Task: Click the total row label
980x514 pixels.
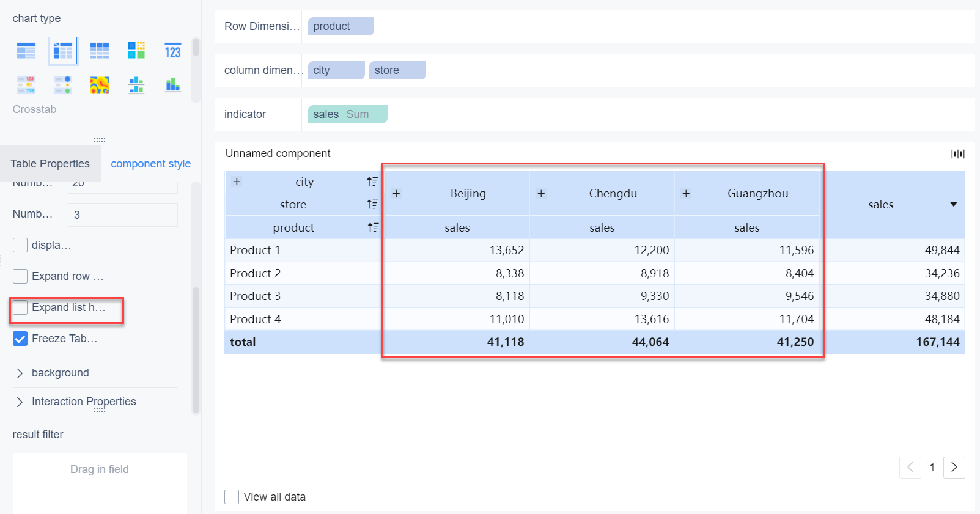Action: [x=243, y=342]
